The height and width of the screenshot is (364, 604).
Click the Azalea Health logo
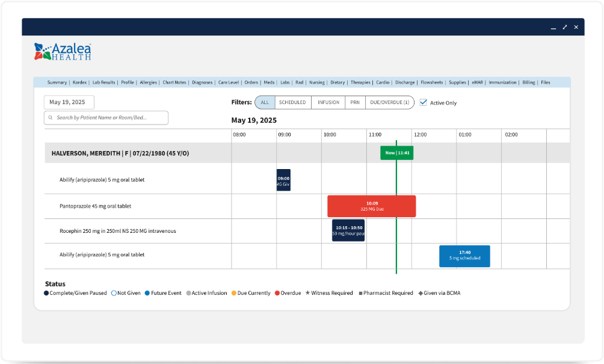tap(63, 51)
